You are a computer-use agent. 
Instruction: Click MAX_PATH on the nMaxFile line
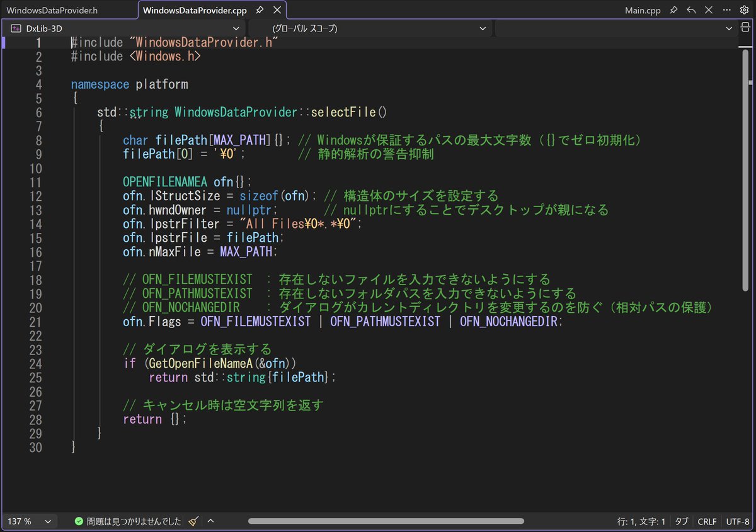point(246,252)
